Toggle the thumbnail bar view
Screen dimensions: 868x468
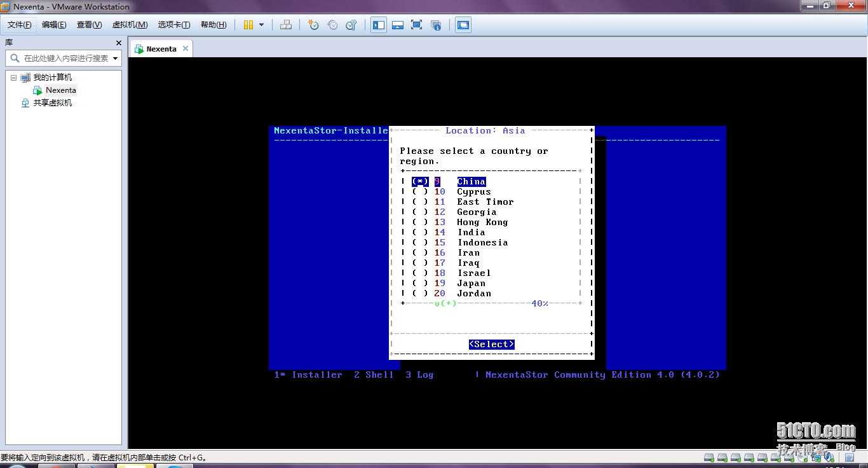(x=398, y=25)
